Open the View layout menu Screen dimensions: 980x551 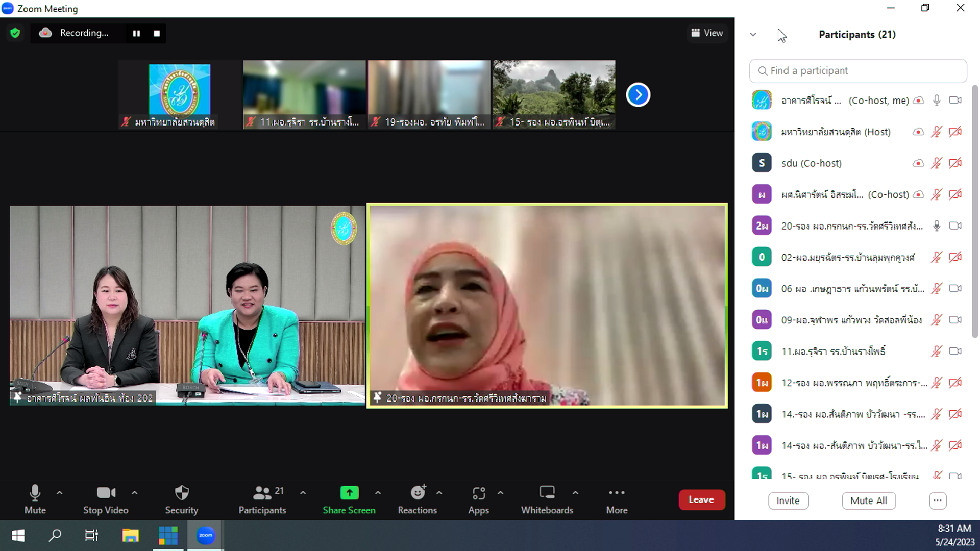[707, 33]
